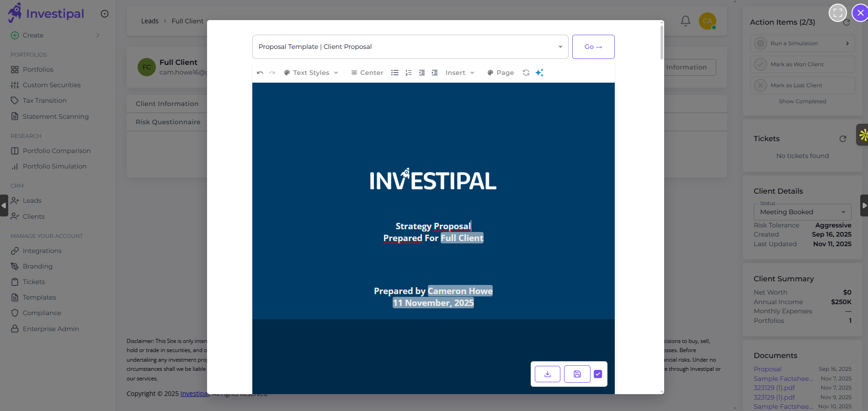This screenshot has width=868, height=411.
Task: Mark as Won Client
Action: (x=802, y=64)
